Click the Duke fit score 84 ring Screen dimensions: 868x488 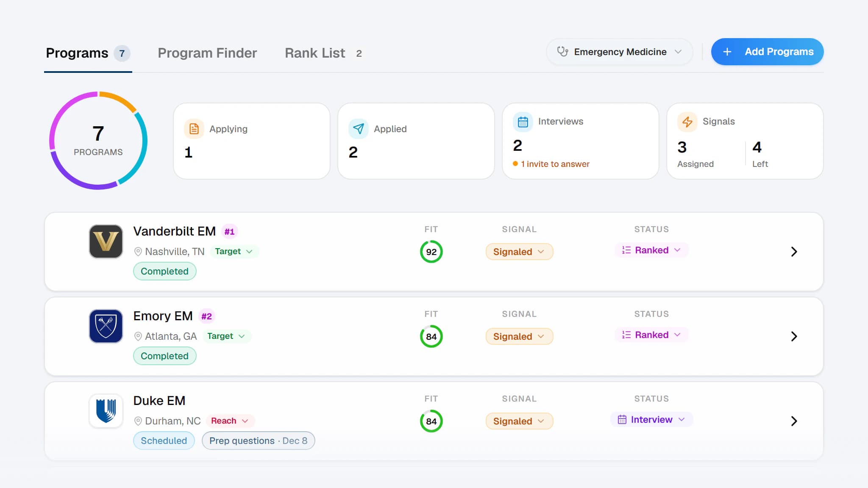(431, 421)
